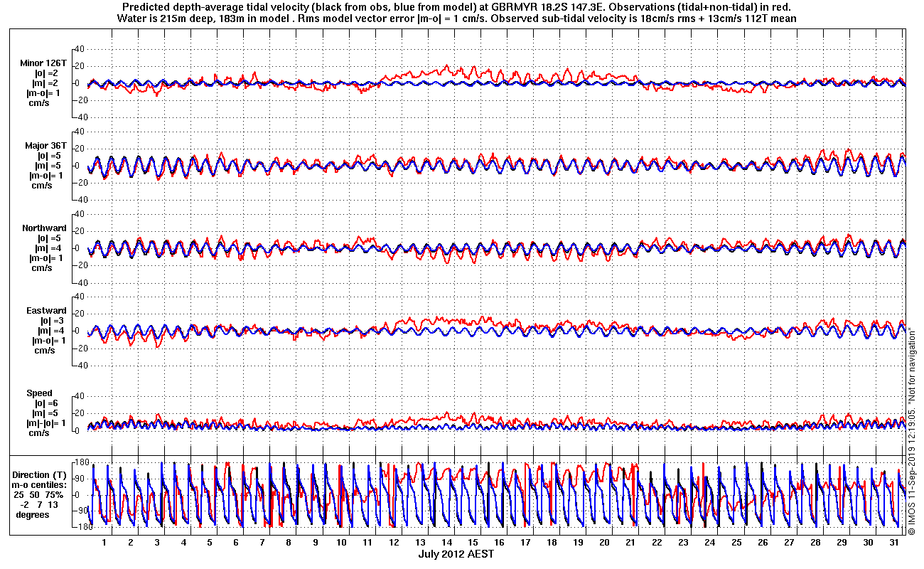The width and height of the screenshot is (924, 569).
Task: Click the "|o| =3" value under Eastward
Action: click(x=53, y=321)
